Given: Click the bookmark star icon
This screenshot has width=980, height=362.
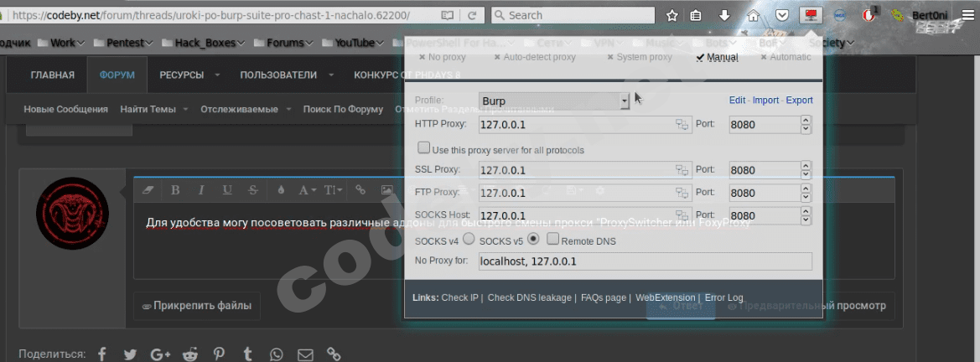Looking at the screenshot, I should (671, 15).
